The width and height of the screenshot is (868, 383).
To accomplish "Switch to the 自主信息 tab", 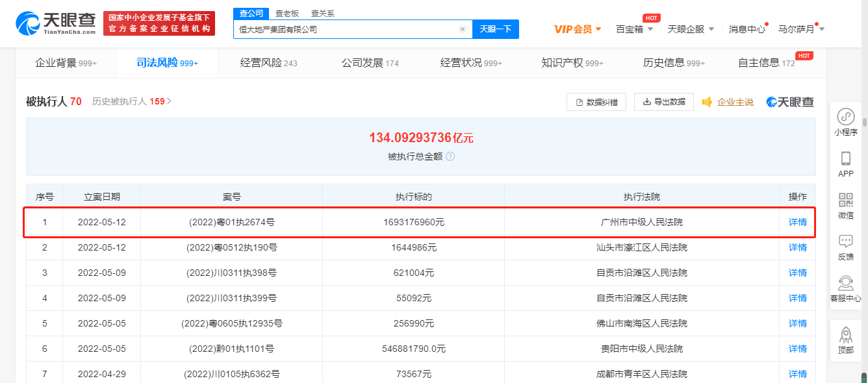I will pyautogui.click(x=767, y=63).
